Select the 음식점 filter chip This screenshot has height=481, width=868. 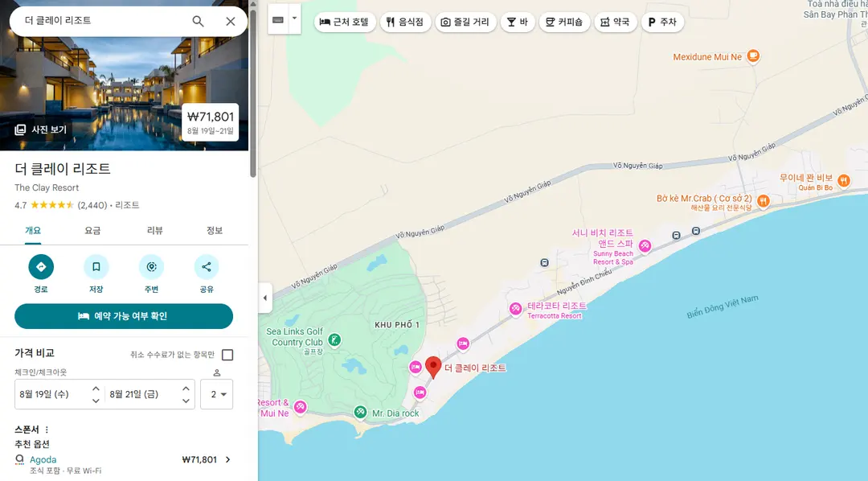[405, 22]
